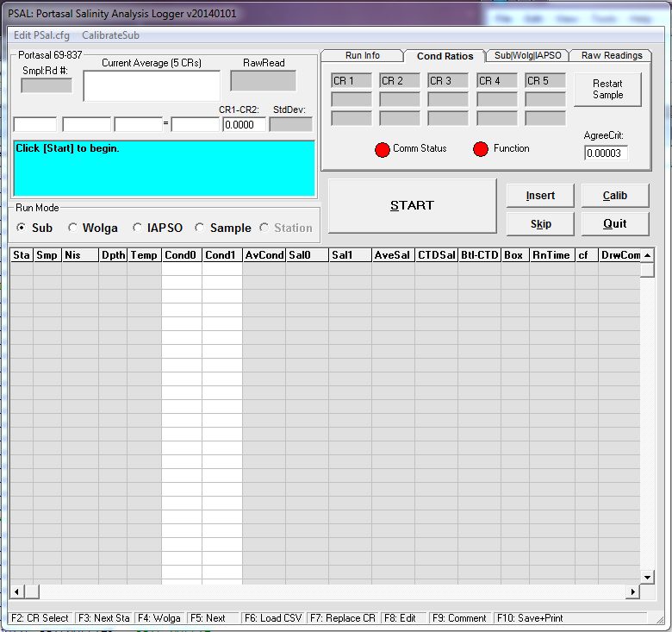Click the red Function indicator light
This screenshot has height=632, width=672.
click(481, 149)
